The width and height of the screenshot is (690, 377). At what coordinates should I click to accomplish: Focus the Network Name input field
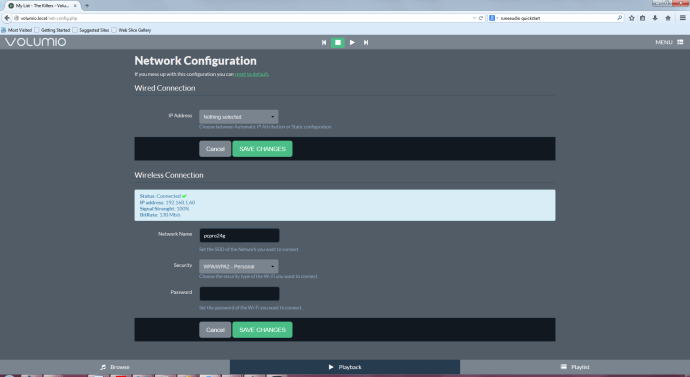[239, 235]
